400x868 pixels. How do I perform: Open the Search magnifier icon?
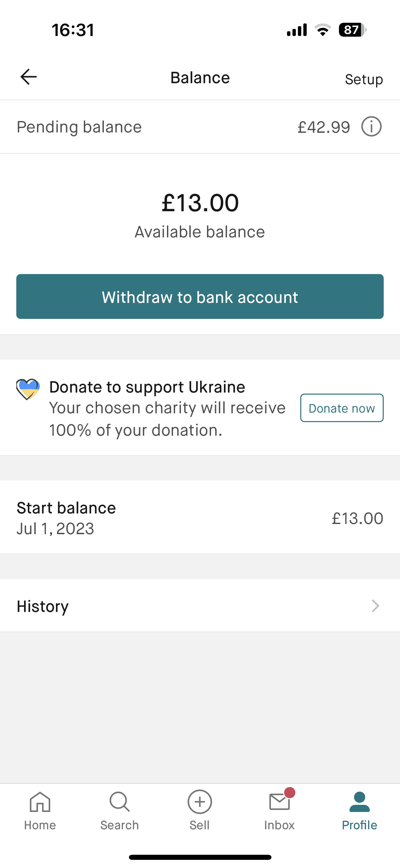tap(119, 802)
